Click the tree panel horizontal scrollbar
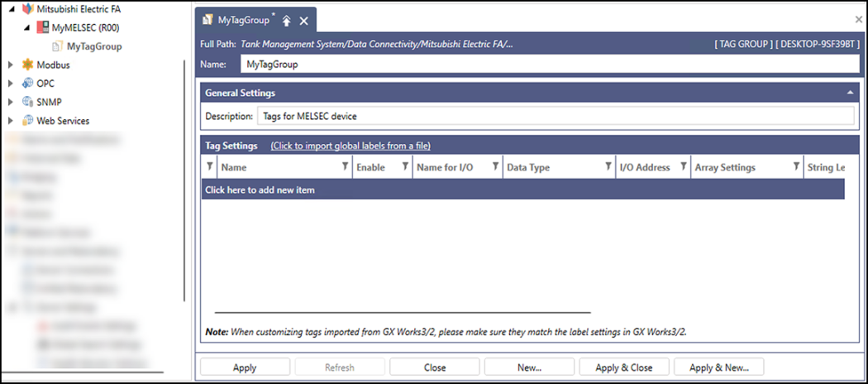Image resolution: width=868 pixels, height=384 pixels. [82, 372]
